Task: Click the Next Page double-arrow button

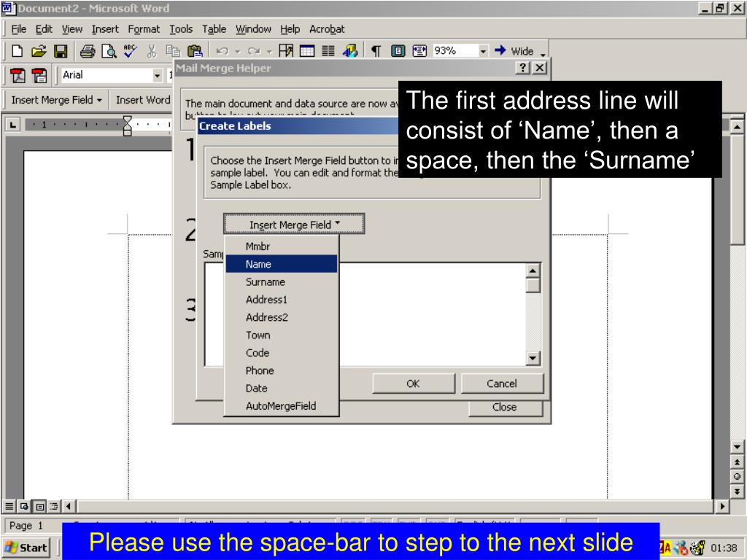Action: (737, 491)
